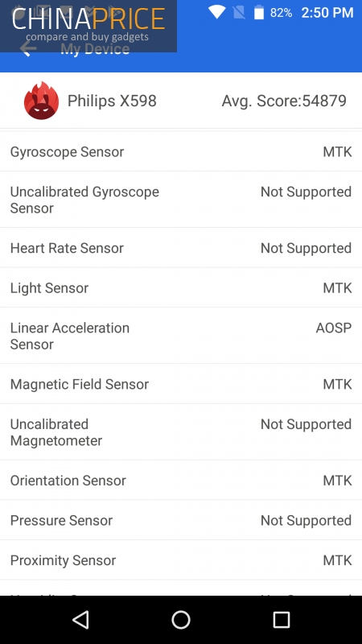The image size is (362, 644).
Task: Select the Heart Rate Sensor row
Action: click(x=181, y=248)
